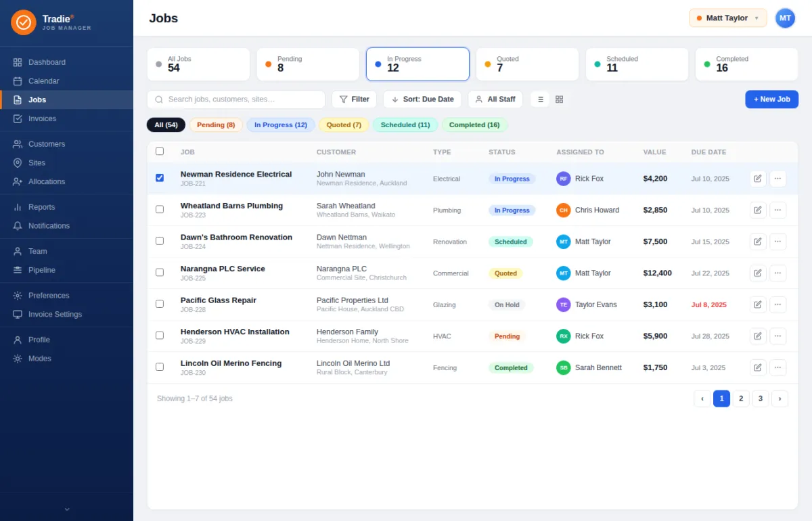Click the Quoted summary card
Image resolution: width=812 pixels, height=521 pixels.
click(527, 64)
